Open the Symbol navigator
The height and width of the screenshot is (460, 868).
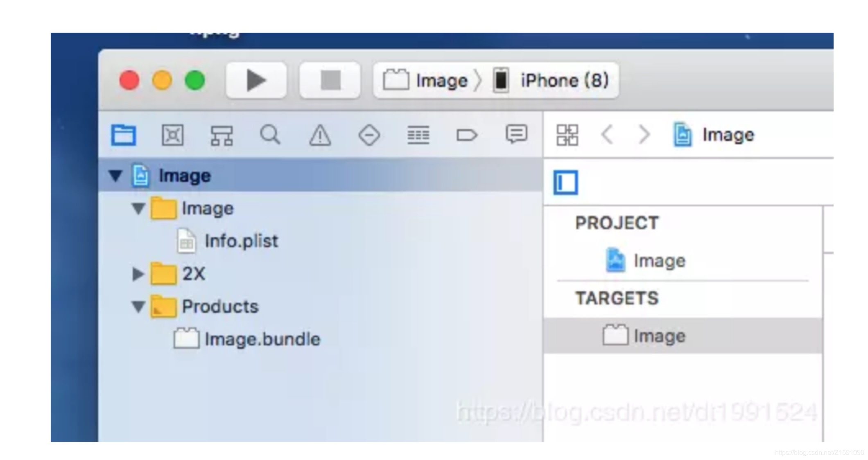[222, 135]
